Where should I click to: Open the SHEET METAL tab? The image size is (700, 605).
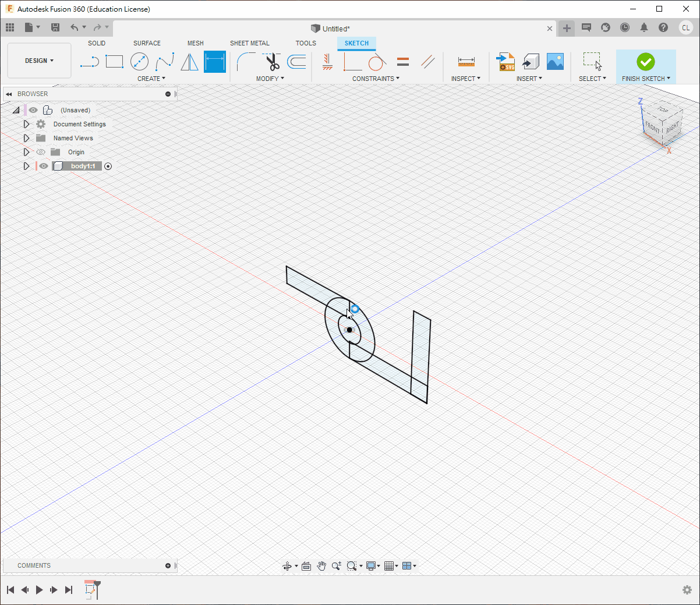click(249, 43)
